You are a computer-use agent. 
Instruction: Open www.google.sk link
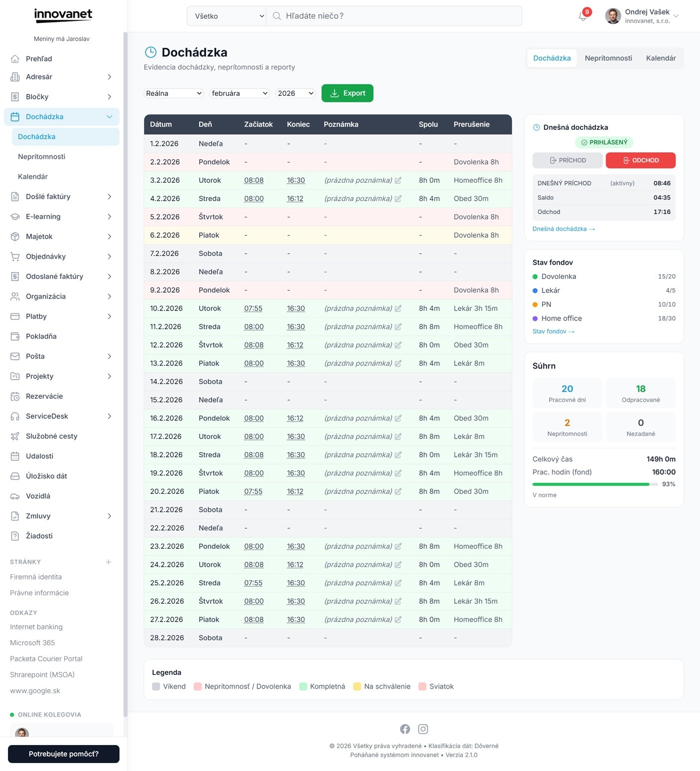(x=35, y=691)
